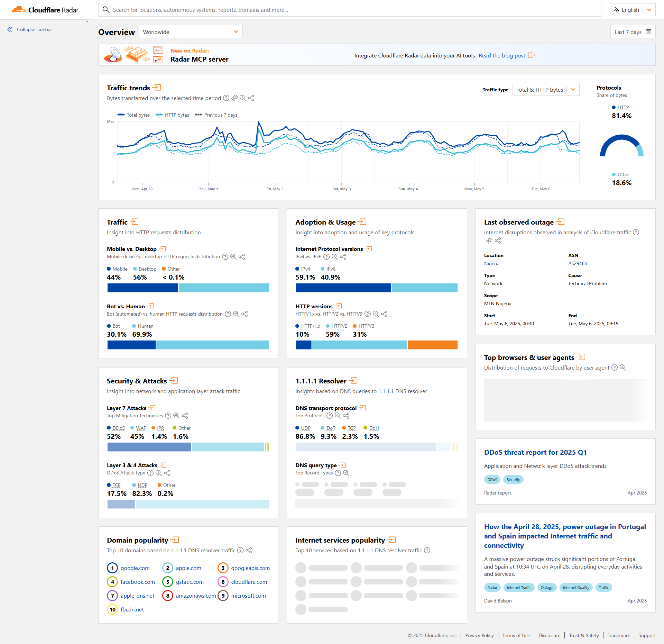Click help icon beside Bytes transferred description
664x644 pixels.
click(226, 98)
